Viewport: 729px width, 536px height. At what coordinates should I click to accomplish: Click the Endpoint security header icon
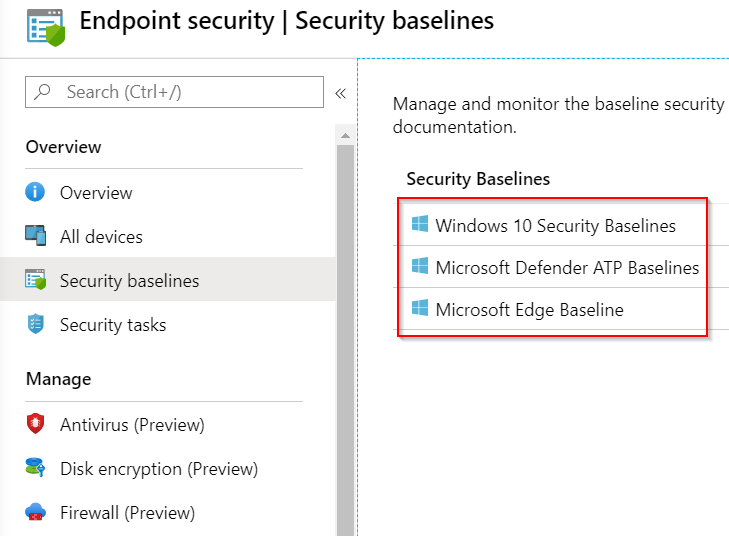click(46, 27)
